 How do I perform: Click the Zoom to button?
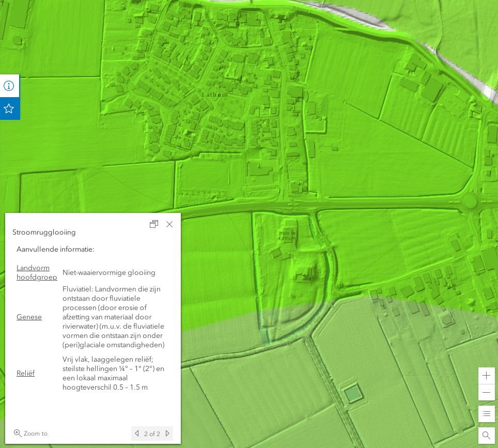[30, 434]
